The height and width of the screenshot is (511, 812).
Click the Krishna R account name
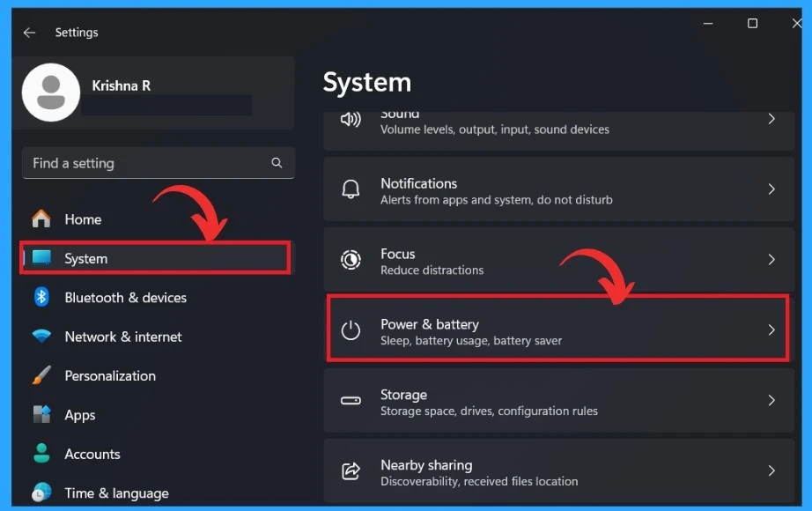122,85
